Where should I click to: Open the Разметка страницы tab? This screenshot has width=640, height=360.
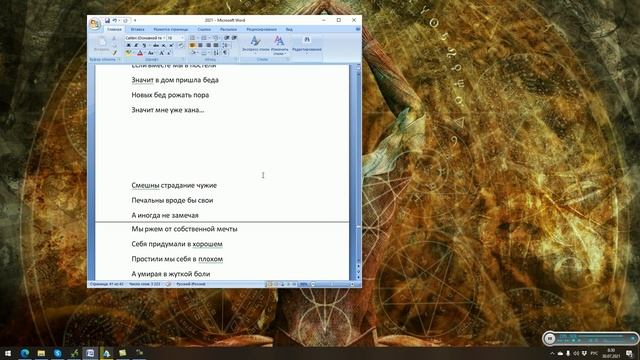[171, 29]
